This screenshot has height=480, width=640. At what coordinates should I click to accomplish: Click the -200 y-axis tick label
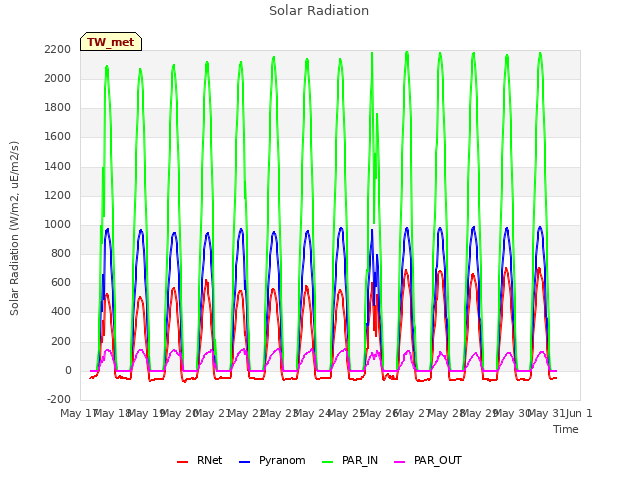pos(59,400)
